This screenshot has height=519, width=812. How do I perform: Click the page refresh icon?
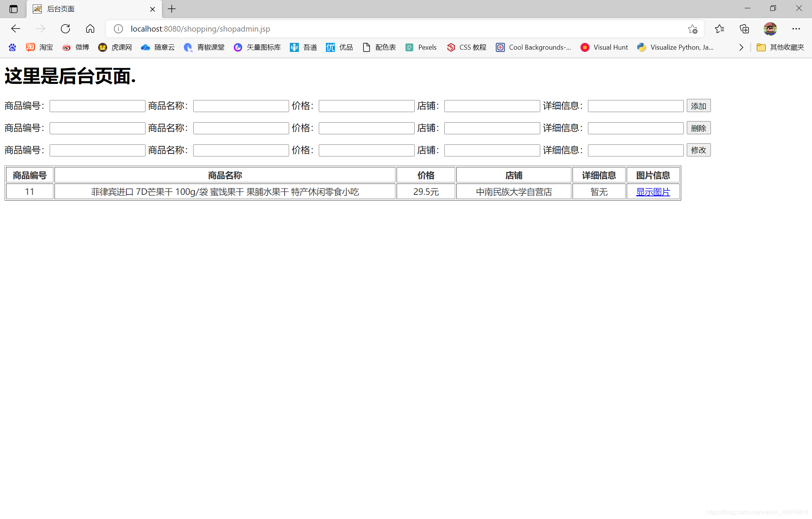(66, 29)
